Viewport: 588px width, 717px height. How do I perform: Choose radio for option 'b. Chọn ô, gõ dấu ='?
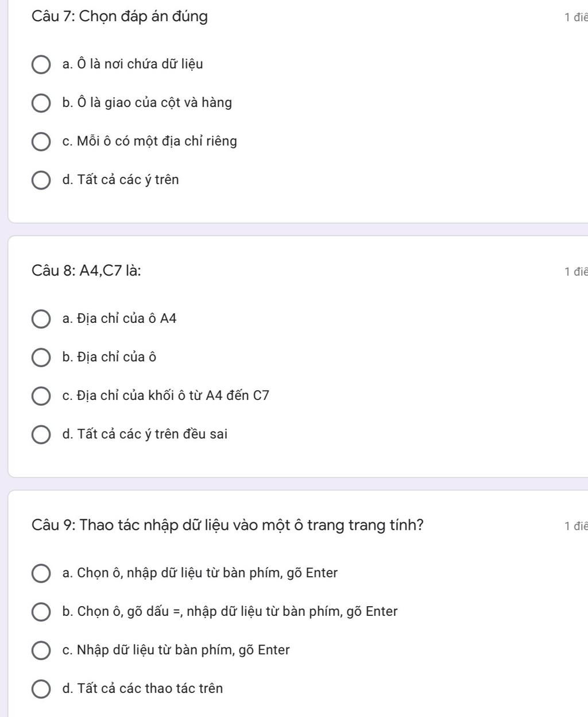click(x=40, y=612)
